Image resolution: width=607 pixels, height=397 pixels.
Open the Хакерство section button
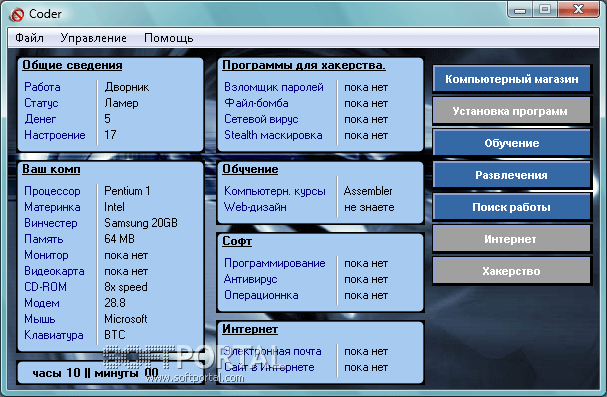(511, 271)
